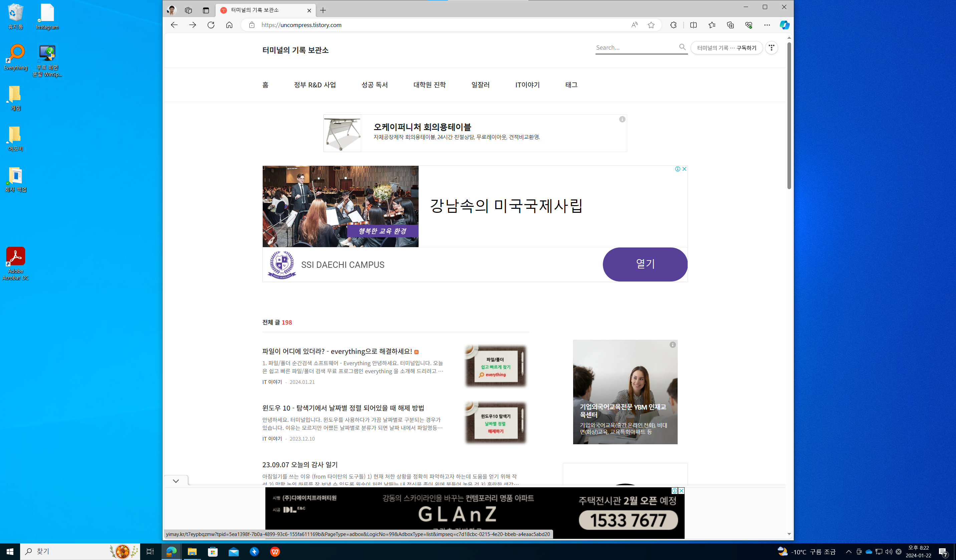Screen dimensions: 956x560
Task: Open the Read aloud icon in the address bar
Action: coord(634,25)
